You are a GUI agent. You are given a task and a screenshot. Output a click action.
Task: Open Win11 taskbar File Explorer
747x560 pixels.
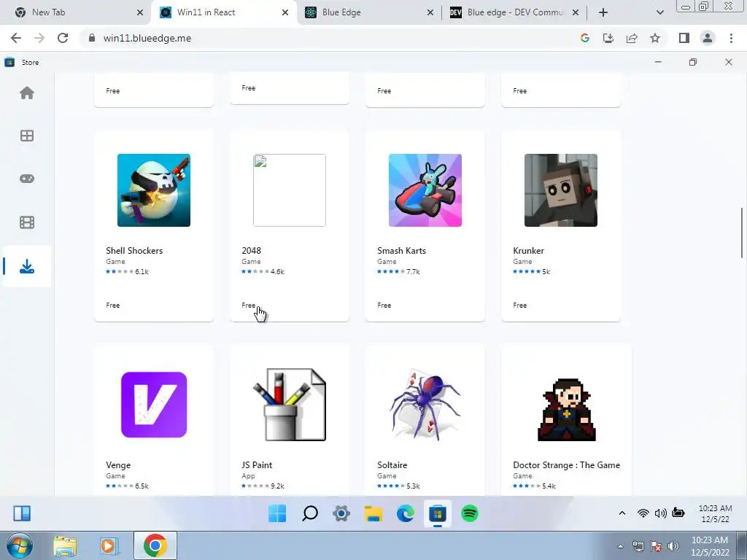[x=373, y=513]
